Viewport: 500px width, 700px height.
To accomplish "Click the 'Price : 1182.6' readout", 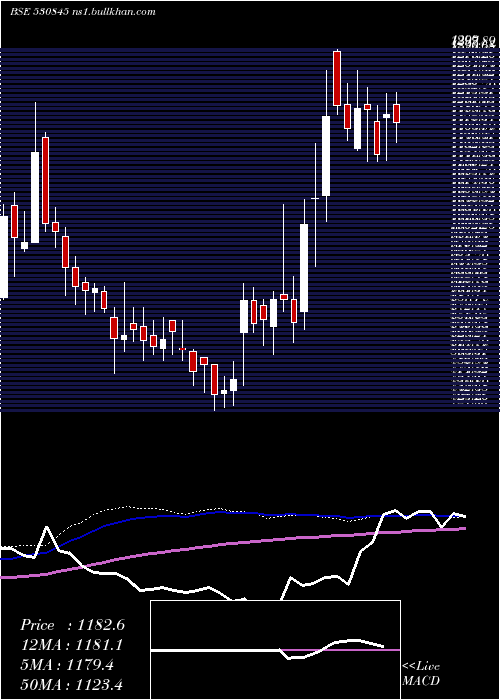I will (x=72, y=625).
